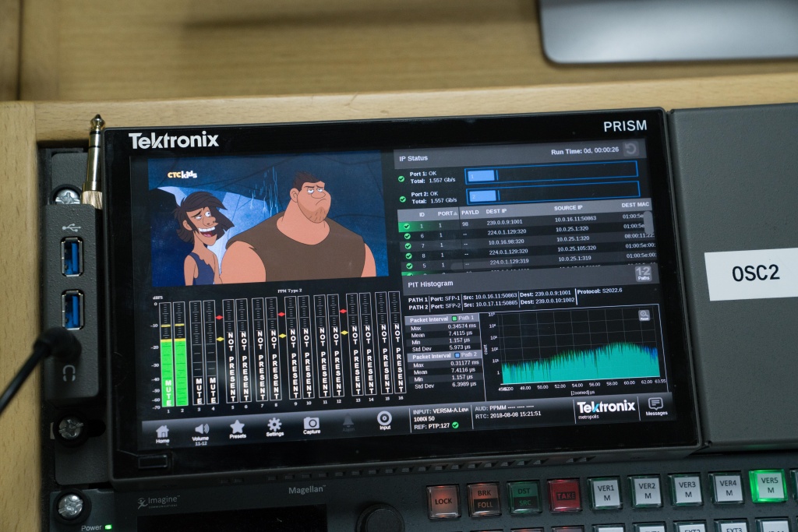
Task: Turn the Magellan panel rotary knob
Action: (x=380, y=519)
